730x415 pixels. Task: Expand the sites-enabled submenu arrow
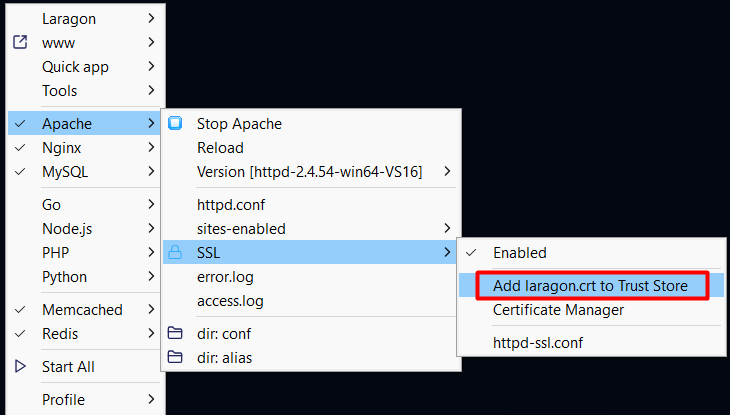click(x=447, y=229)
